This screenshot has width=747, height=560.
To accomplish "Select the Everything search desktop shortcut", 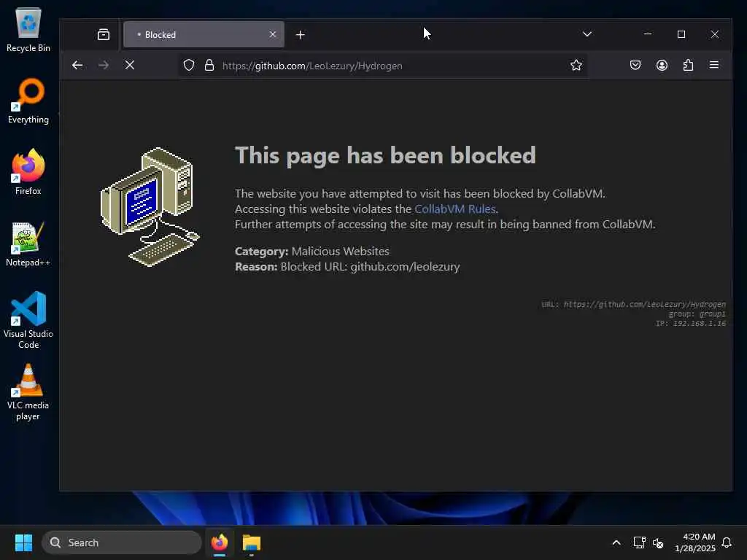I will 28,101.
